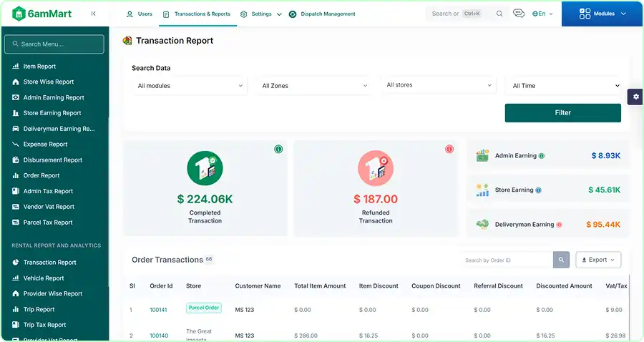
Task: Open the En language selector
Action: pos(542,14)
